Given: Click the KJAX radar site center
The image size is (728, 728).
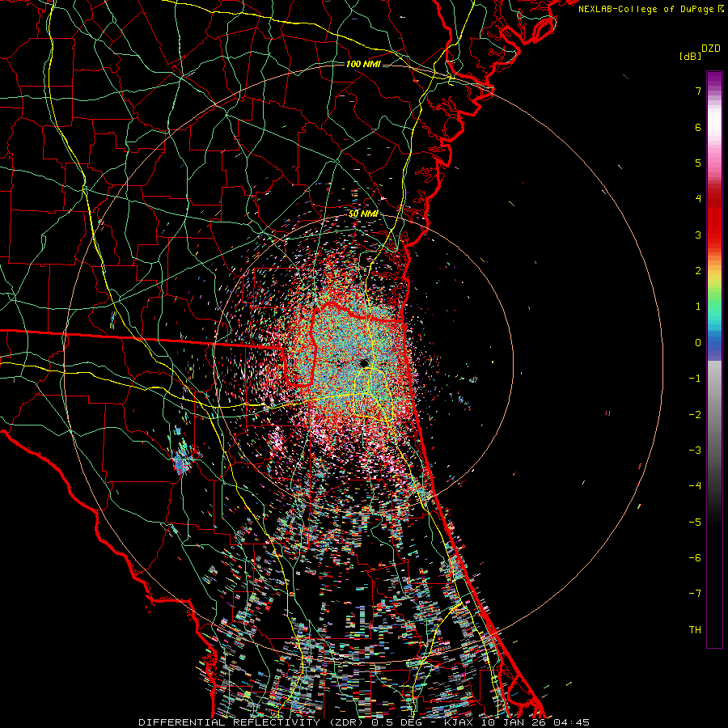Looking at the screenshot, I should pos(365,362).
